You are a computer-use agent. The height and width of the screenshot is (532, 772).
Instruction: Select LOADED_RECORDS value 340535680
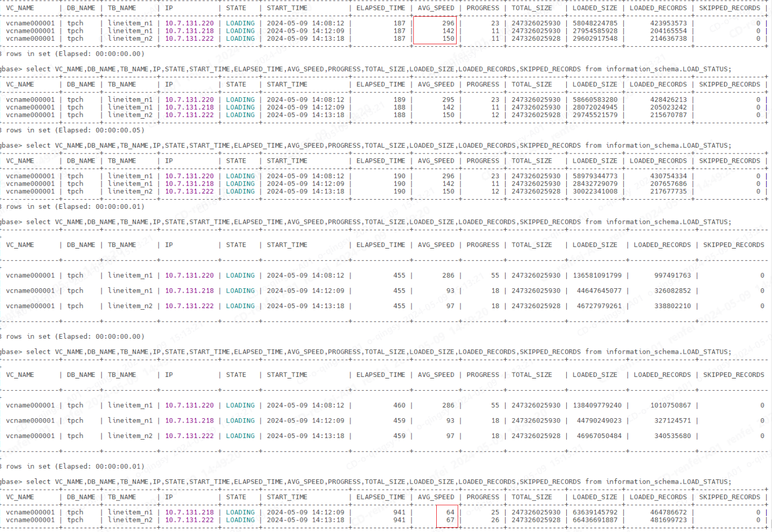(673, 436)
